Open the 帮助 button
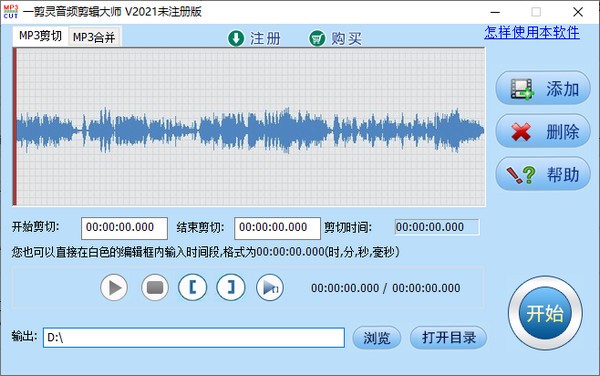 [x=543, y=174]
